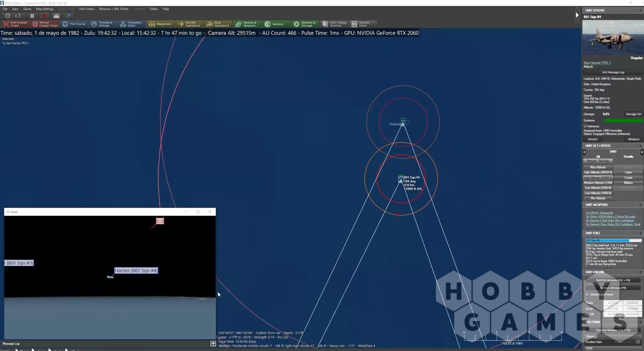The width and height of the screenshot is (644, 351).
Task: Open Unit / Group Doctrine
Action: (x=335, y=24)
